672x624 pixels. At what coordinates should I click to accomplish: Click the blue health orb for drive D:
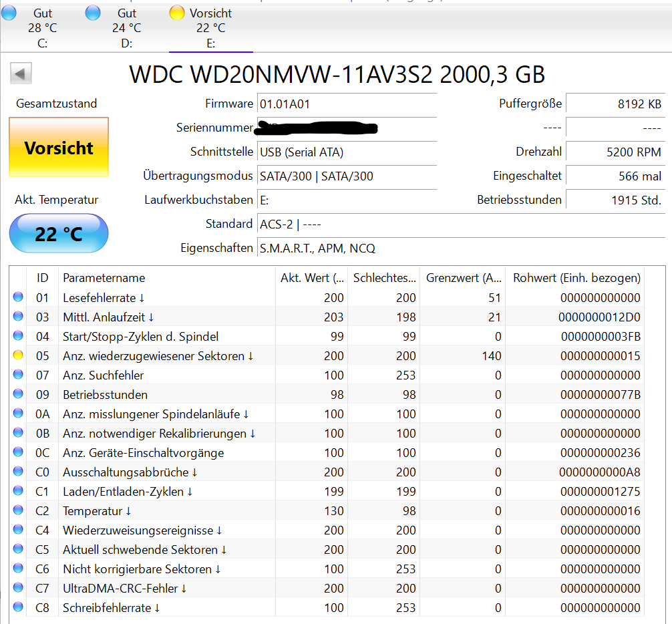(x=93, y=13)
